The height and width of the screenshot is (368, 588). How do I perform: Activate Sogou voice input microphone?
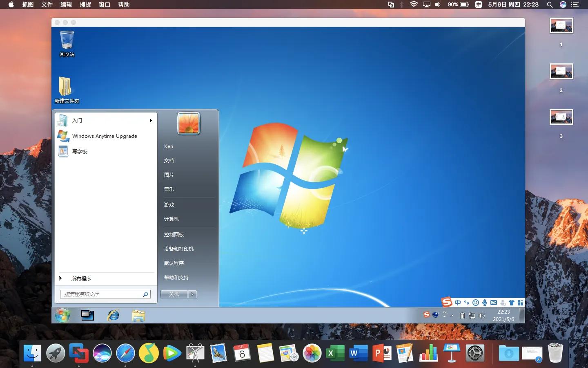pyautogui.click(x=485, y=303)
